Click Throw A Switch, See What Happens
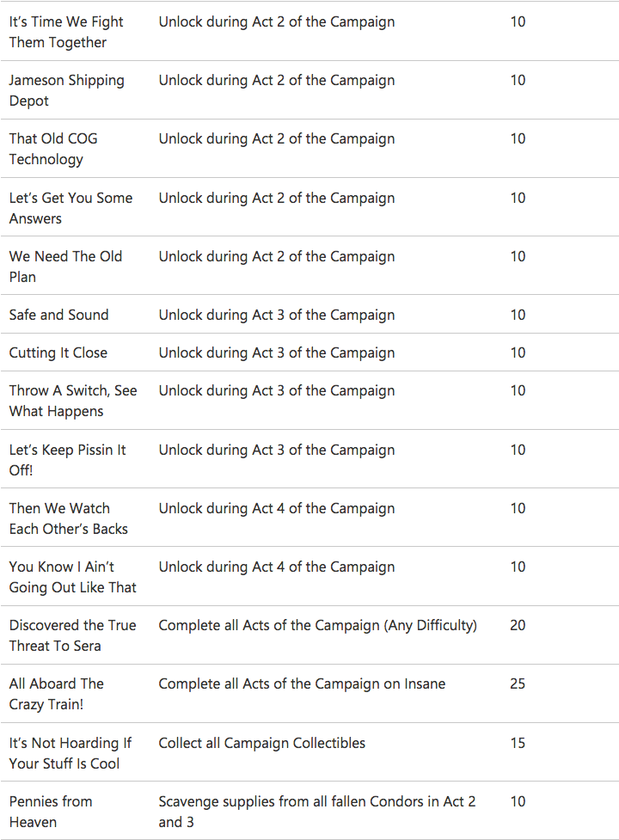 (x=73, y=401)
